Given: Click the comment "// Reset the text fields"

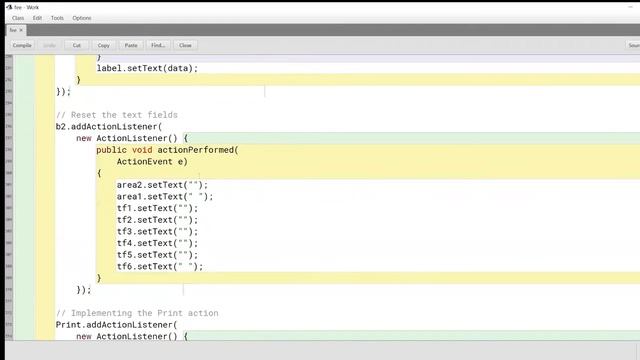Looking at the screenshot, I should point(117,115).
